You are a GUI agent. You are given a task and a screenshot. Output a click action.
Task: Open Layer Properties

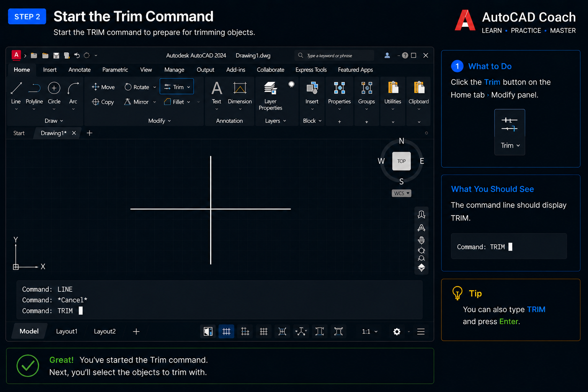(x=270, y=96)
